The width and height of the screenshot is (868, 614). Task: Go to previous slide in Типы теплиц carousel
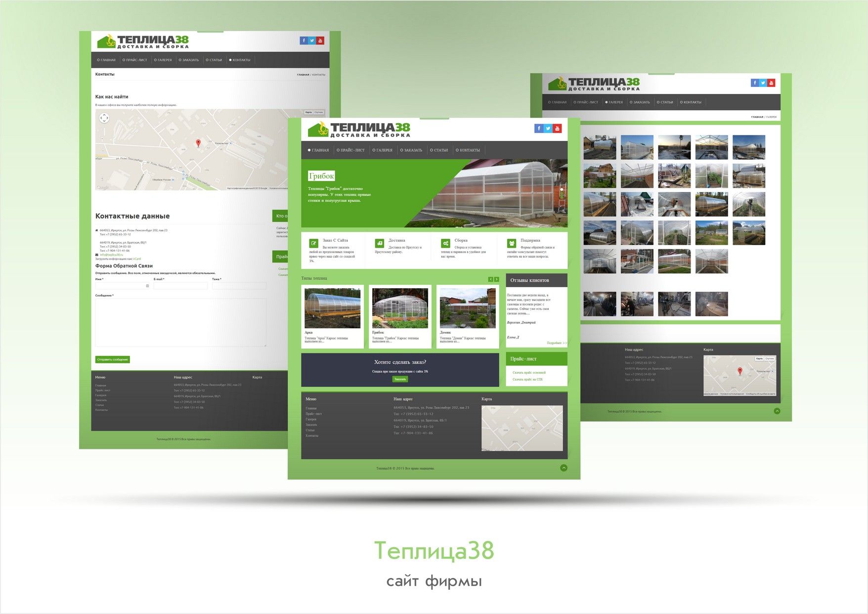pyautogui.click(x=491, y=279)
